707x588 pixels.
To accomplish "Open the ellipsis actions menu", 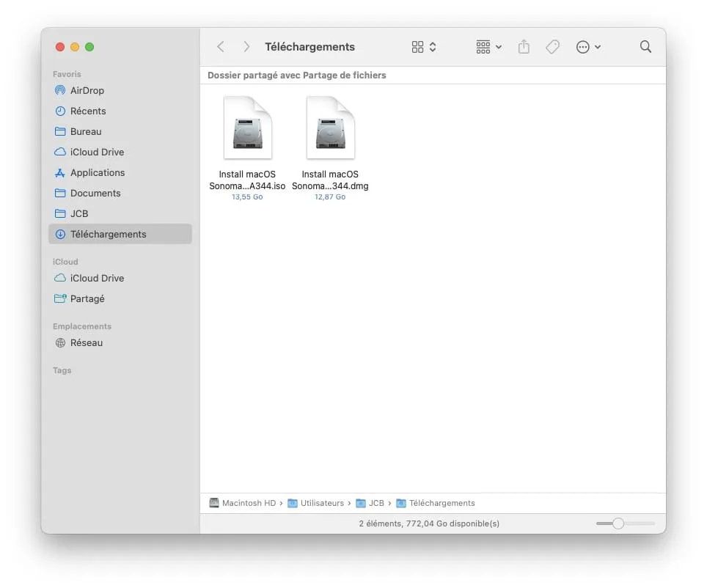I will point(588,47).
